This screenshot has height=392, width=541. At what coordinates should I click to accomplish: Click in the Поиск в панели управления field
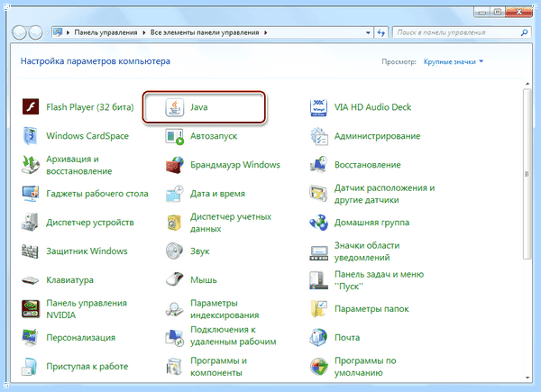tap(461, 32)
